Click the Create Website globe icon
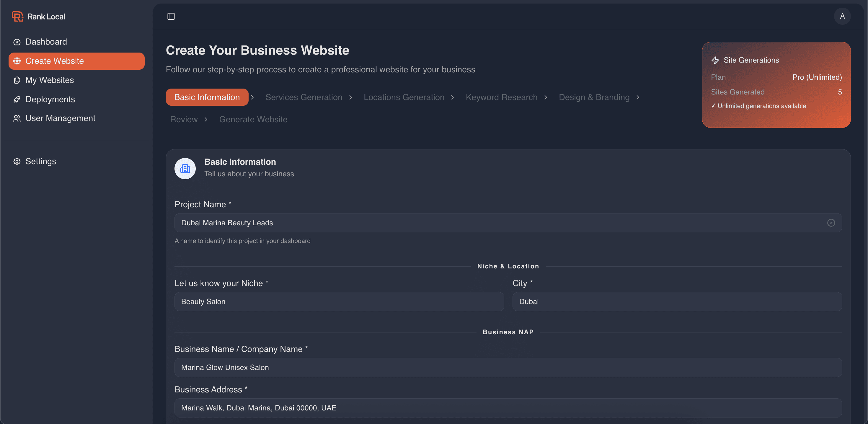Screen dimensions: 868x424 [x=17, y=61]
